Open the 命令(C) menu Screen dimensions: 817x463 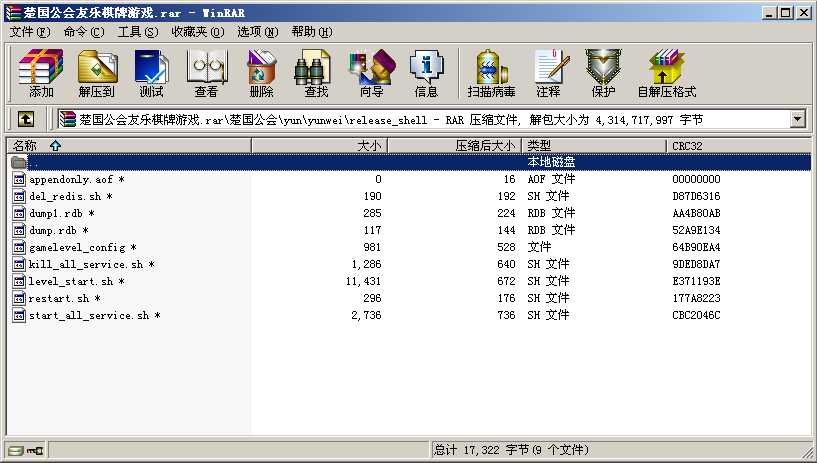pos(84,32)
